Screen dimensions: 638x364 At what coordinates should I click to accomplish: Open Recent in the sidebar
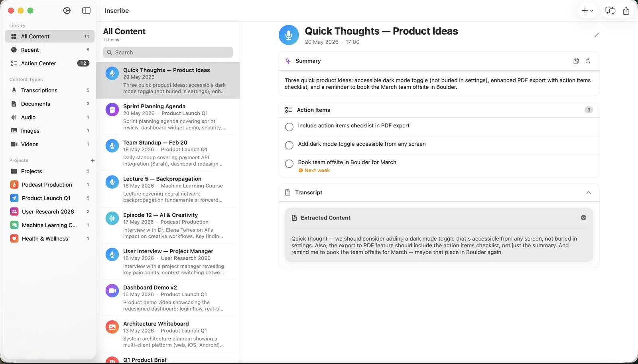(50, 50)
